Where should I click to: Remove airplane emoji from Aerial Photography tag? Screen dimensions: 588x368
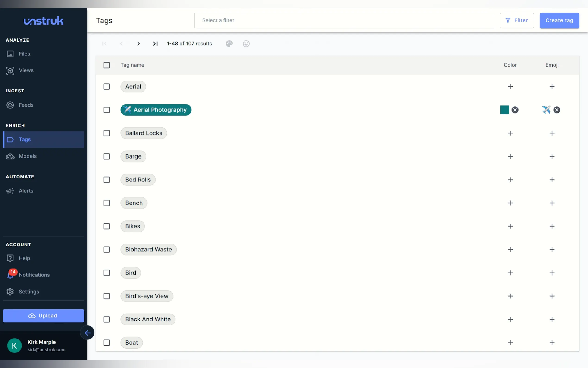click(557, 110)
